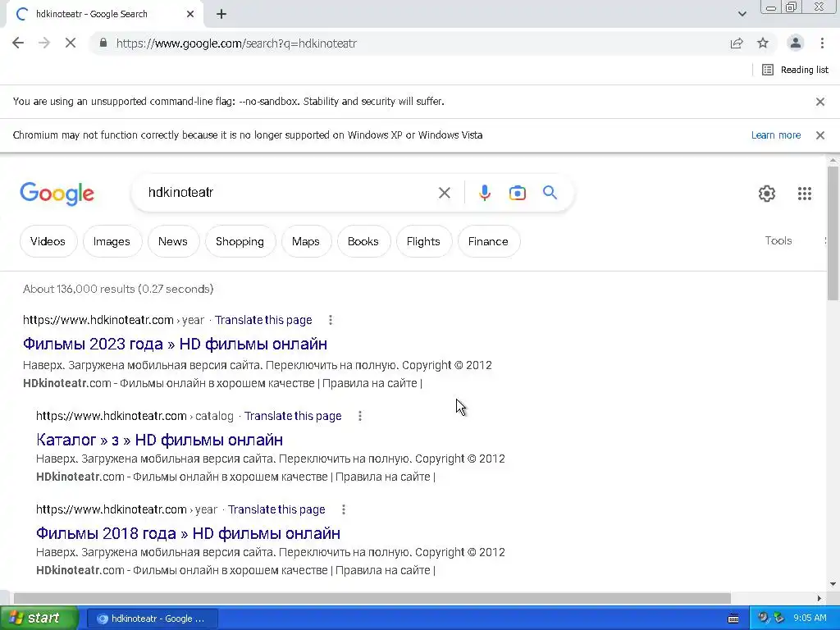The width and height of the screenshot is (840, 630).
Task: Switch to News results
Action: (x=173, y=241)
